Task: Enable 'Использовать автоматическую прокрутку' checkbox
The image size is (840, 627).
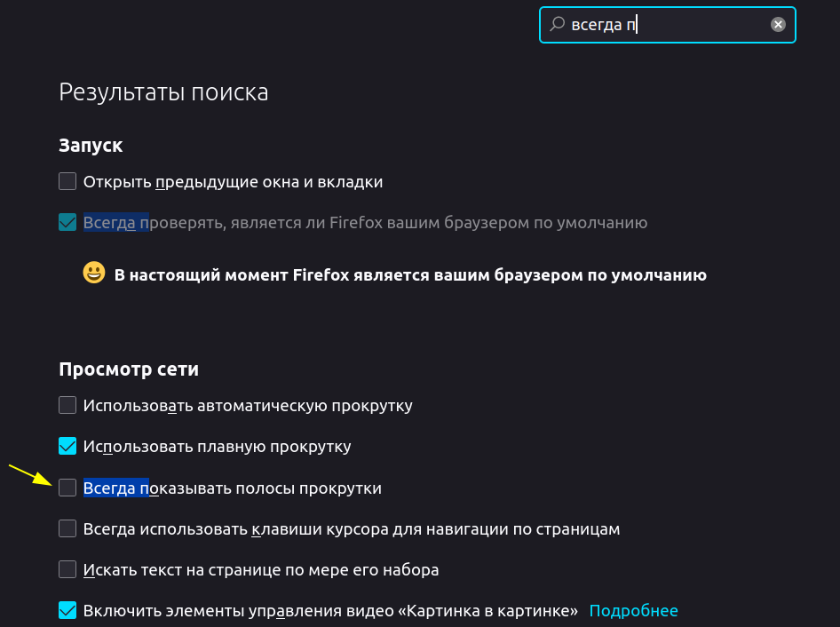Action: 67,406
